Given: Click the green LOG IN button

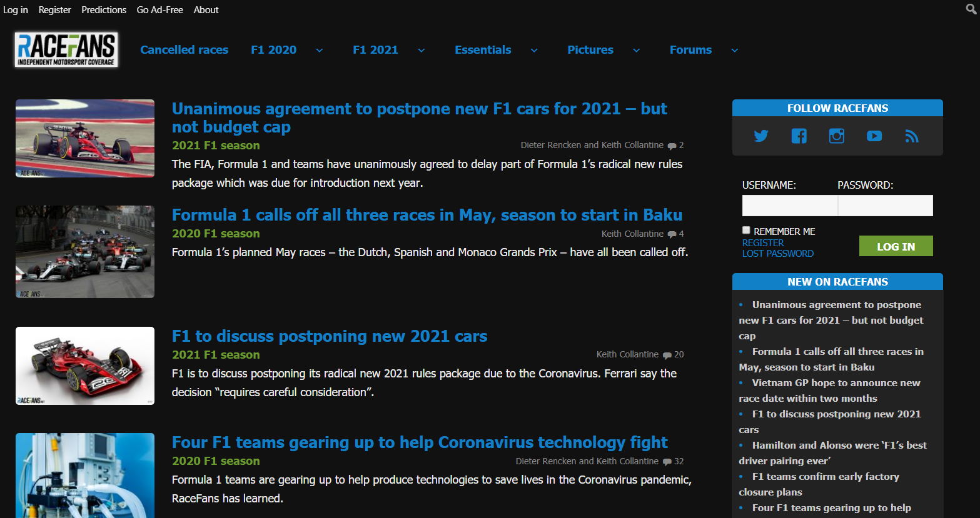Looking at the screenshot, I should 896,246.
